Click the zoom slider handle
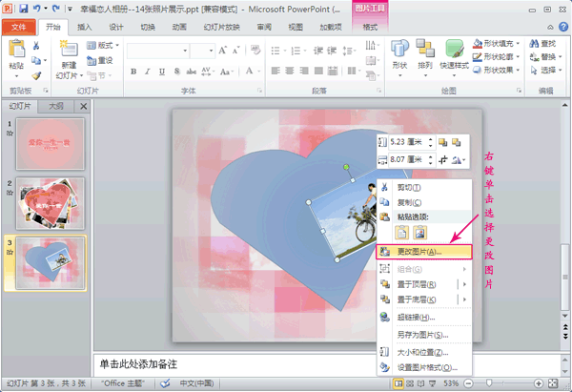The image size is (572, 392). pos(489,382)
